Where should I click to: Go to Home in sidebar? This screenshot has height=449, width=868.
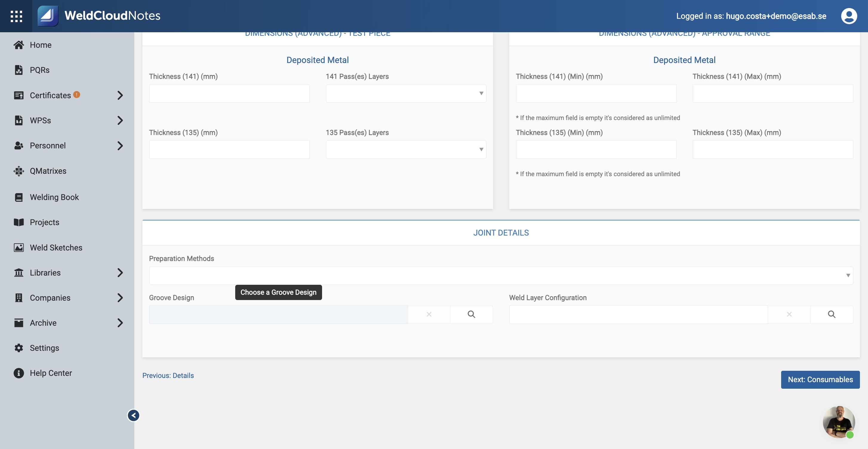(x=40, y=45)
